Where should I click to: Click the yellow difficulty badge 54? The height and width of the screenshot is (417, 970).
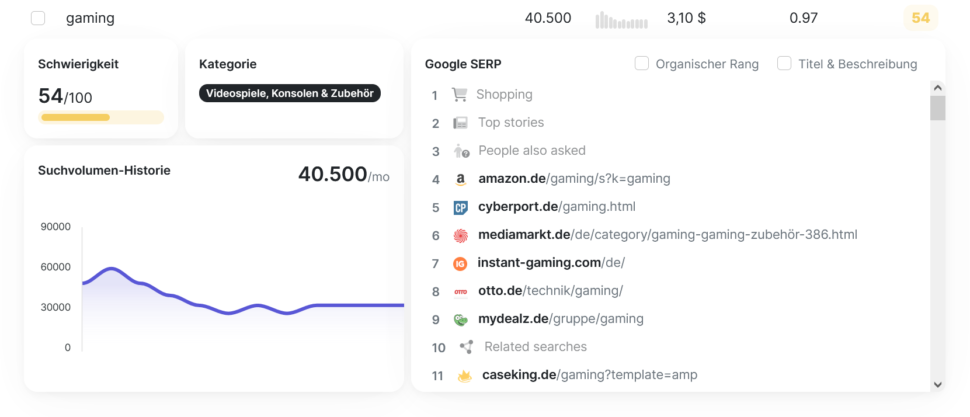tap(921, 18)
